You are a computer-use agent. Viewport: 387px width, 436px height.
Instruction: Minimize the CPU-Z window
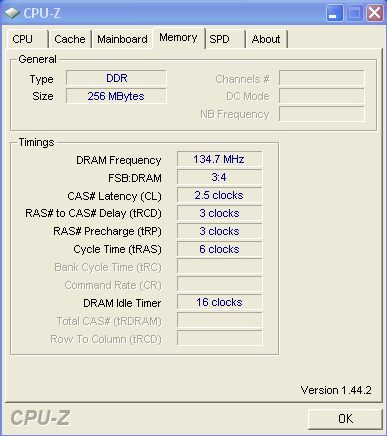(334, 13)
